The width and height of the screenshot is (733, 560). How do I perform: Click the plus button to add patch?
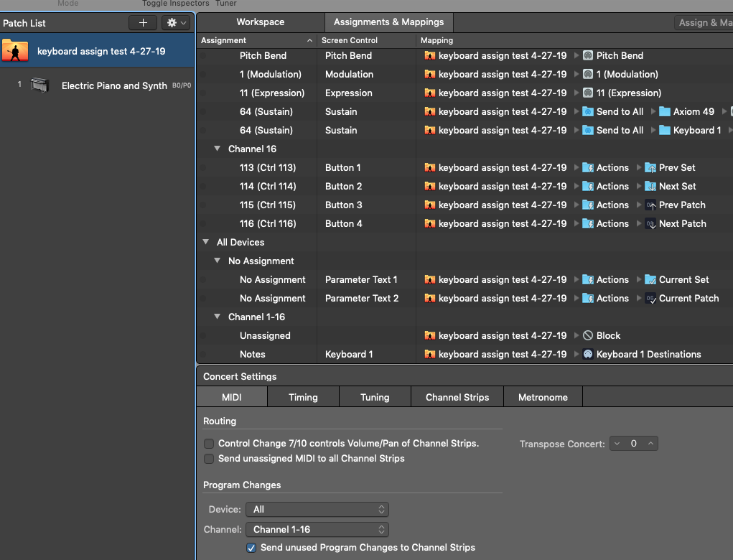click(143, 23)
